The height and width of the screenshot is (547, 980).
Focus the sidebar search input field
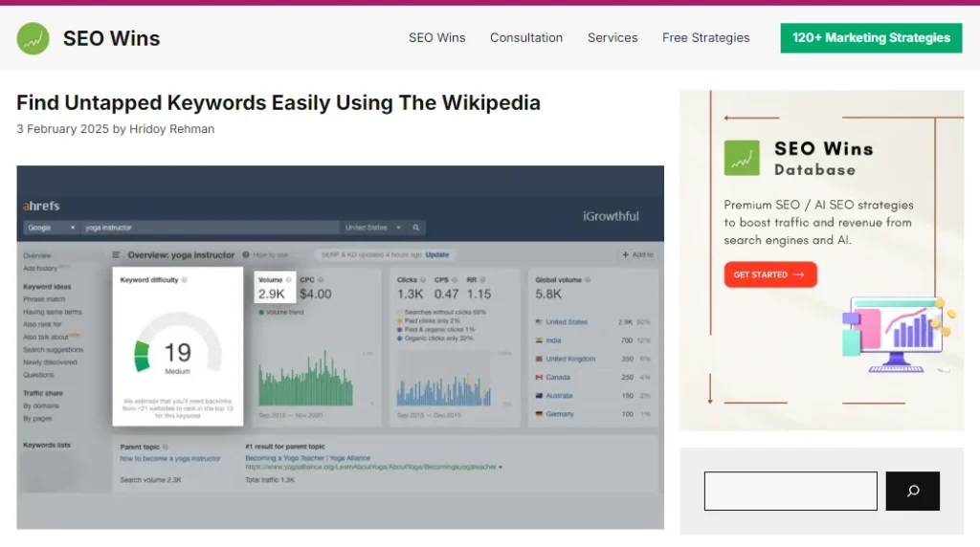[791, 491]
